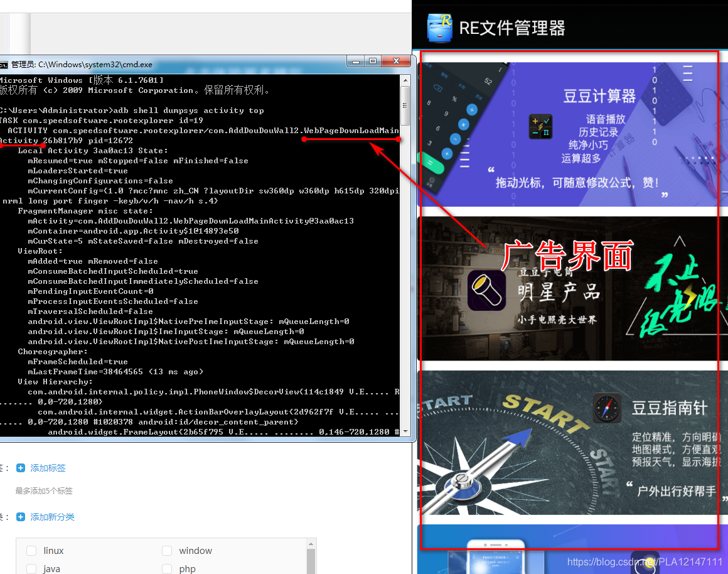The image size is (728, 574).
Task: Click the 最多添加5个标签 hint text
Action: point(44,491)
